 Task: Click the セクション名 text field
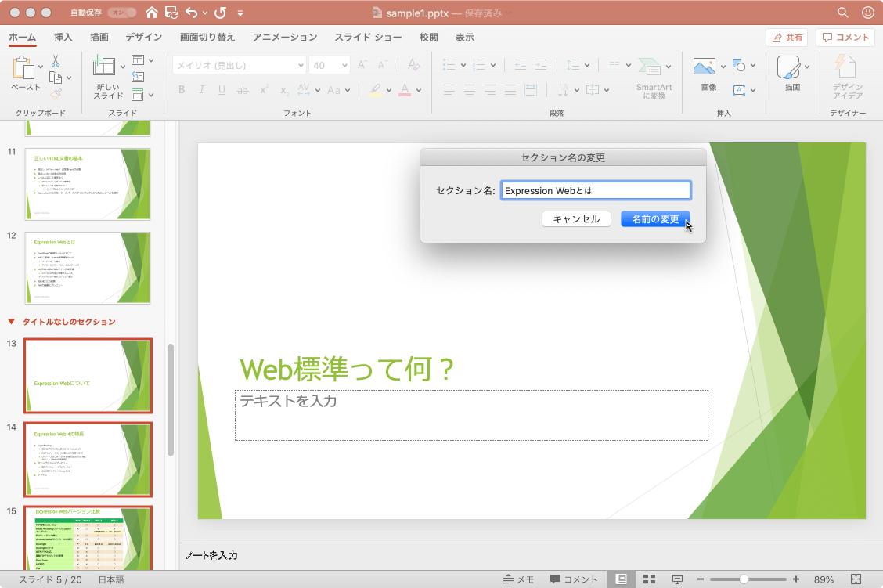point(596,190)
